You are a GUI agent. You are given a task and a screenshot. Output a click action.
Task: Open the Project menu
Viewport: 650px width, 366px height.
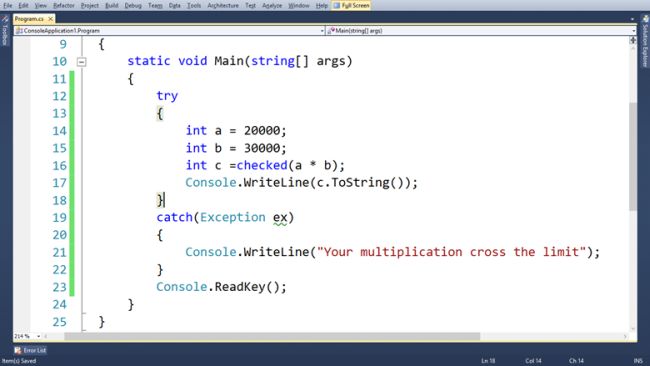tap(90, 5)
